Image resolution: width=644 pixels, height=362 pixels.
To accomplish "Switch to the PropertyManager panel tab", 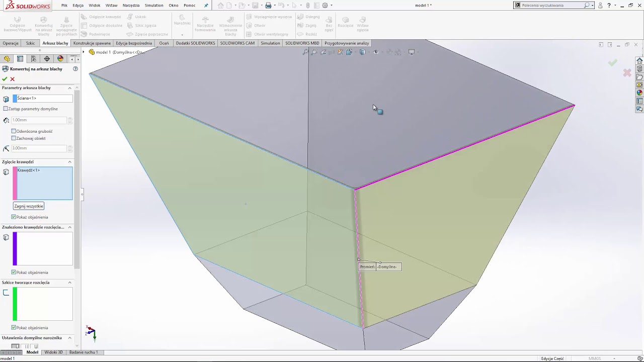I will [20, 59].
